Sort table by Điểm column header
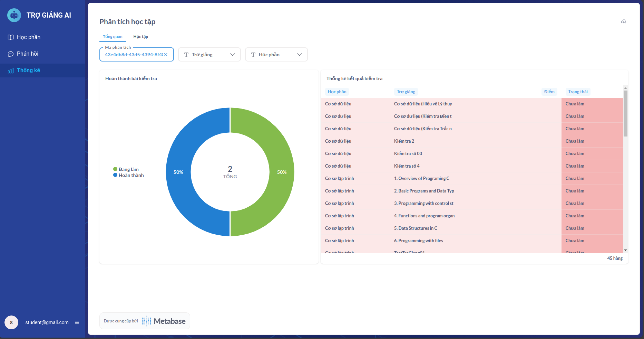This screenshot has height=339, width=644. tap(549, 92)
